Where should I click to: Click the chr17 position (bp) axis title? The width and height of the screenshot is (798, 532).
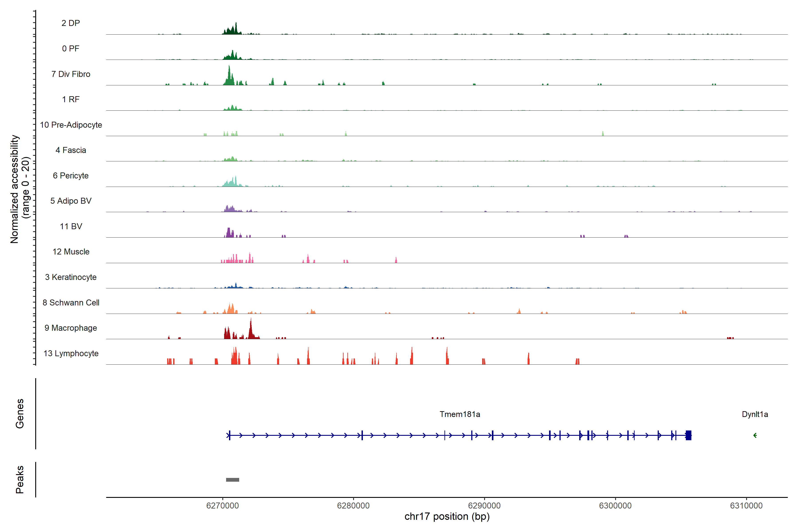tap(447, 516)
